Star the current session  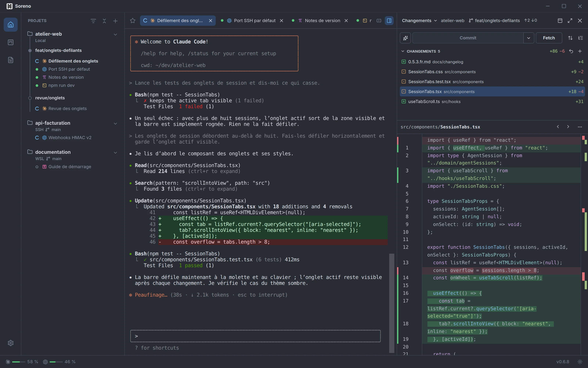point(133,21)
